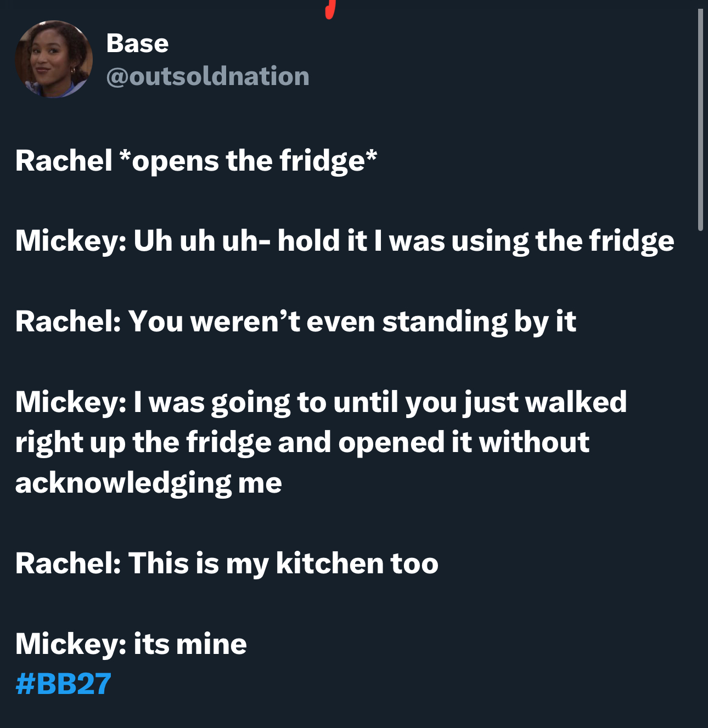708x728 pixels.
Task: Click 'right up the fridge and opened' line
Action: pyautogui.click(x=302, y=442)
